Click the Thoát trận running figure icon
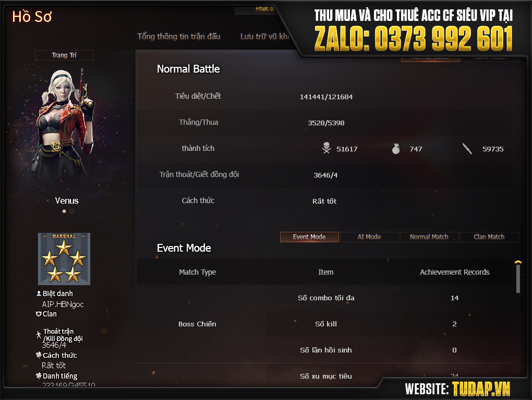 pyautogui.click(x=39, y=335)
